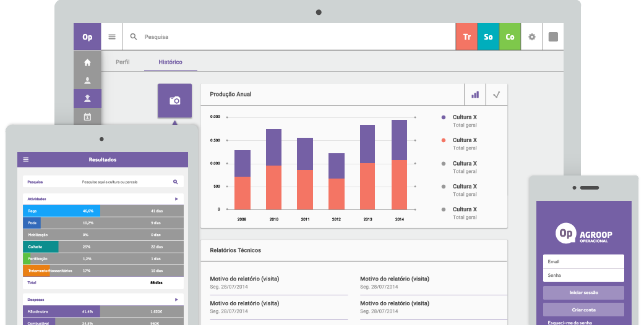Expand the Atividades section arrow
The width and height of the screenshot is (644, 325).
[x=176, y=199]
